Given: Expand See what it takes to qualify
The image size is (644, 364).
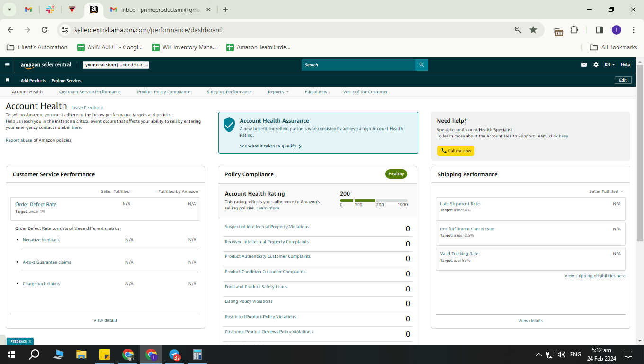Looking at the screenshot, I should [270, 146].
